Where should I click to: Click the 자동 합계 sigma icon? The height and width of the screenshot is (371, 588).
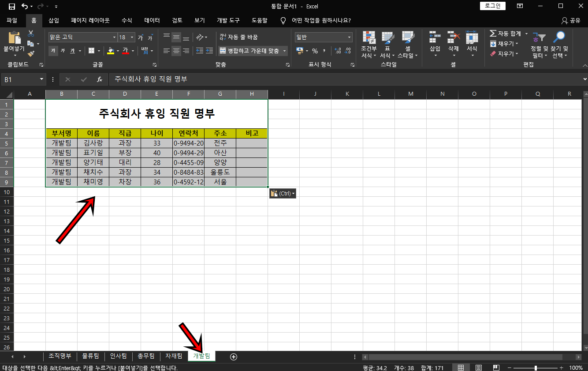pos(493,34)
